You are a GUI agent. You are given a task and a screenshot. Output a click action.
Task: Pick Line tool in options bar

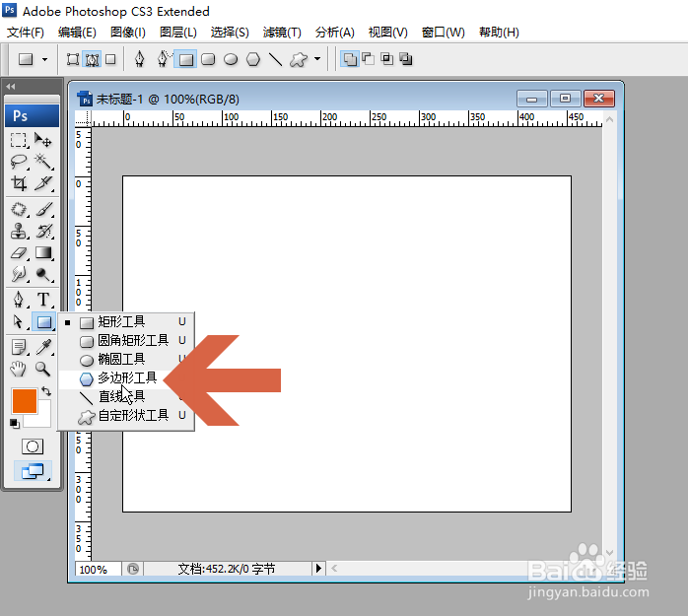tap(276, 59)
